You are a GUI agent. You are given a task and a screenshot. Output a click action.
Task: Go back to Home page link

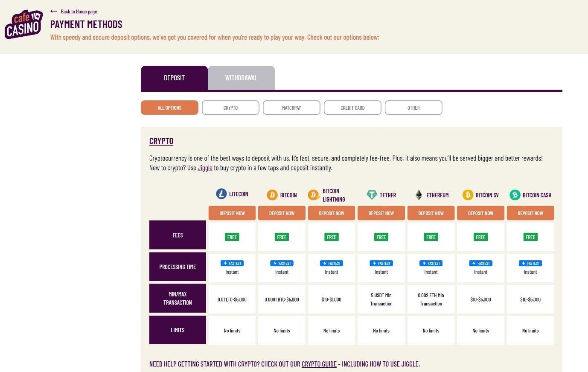79,12
